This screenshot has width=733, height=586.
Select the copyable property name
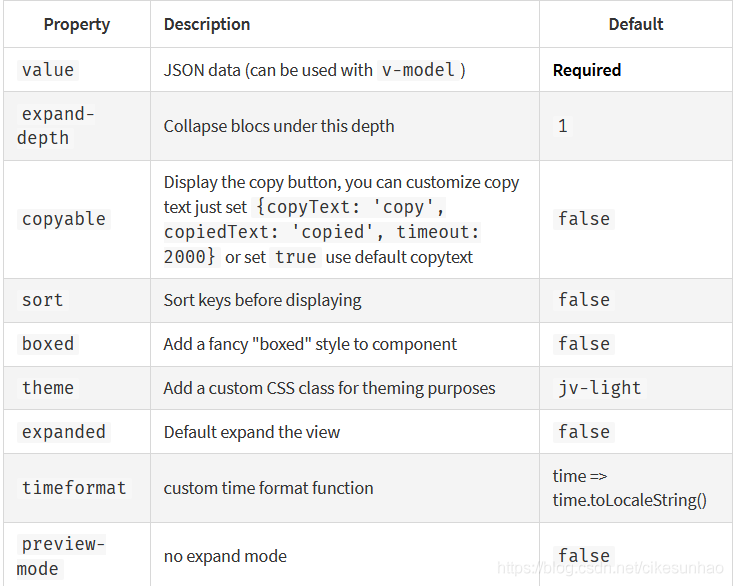(x=63, y=219)
